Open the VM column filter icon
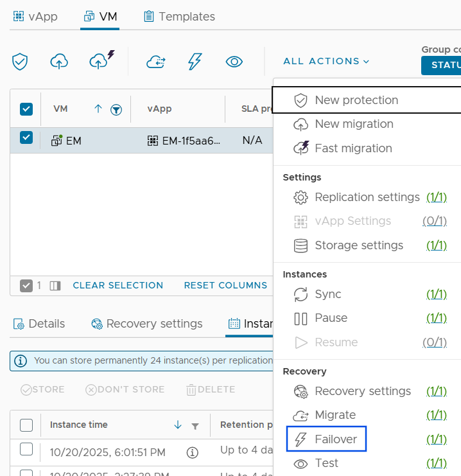Screen dimensions: 461x476 116,110
